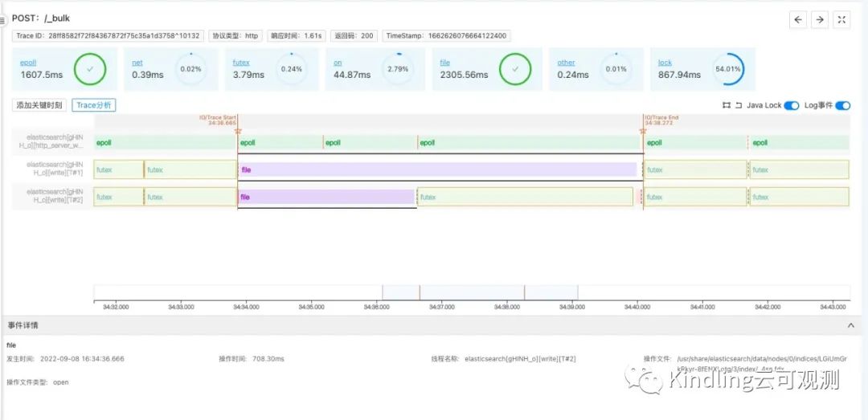Click the 协议类型: http tag
The height and width of the screenshot is (420, 868).
point(235,36)
